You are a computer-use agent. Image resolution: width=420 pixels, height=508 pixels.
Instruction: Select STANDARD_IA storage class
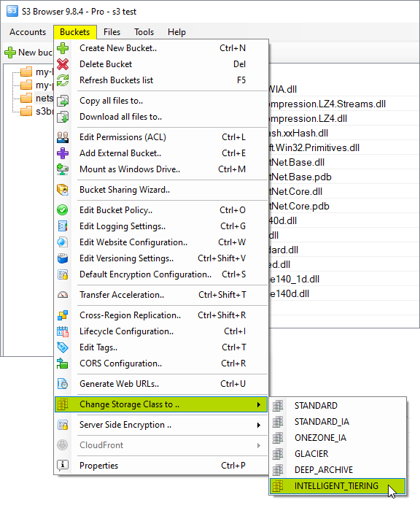point(338,422)
